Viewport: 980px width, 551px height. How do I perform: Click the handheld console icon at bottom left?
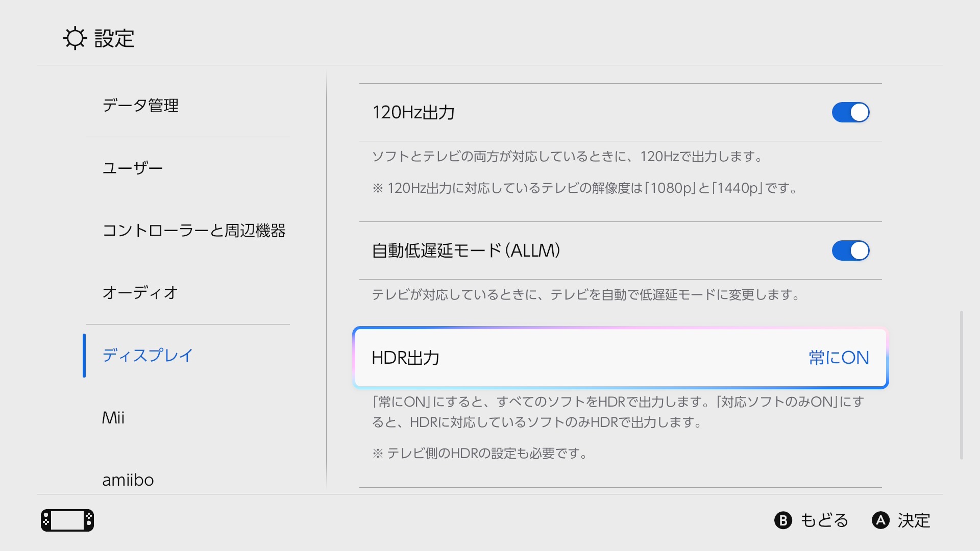(x=67, y=520)
